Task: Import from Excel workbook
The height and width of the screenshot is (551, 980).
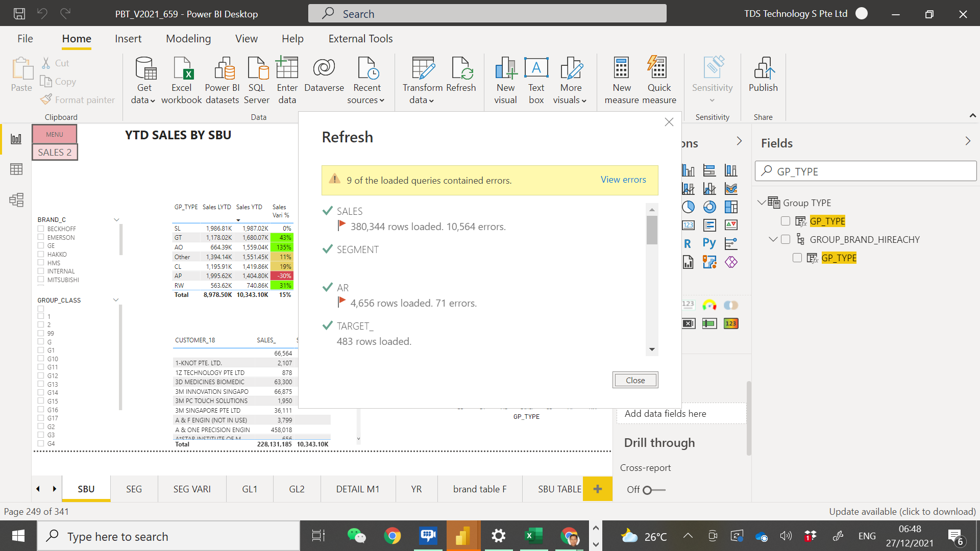Action: point(181,80)
